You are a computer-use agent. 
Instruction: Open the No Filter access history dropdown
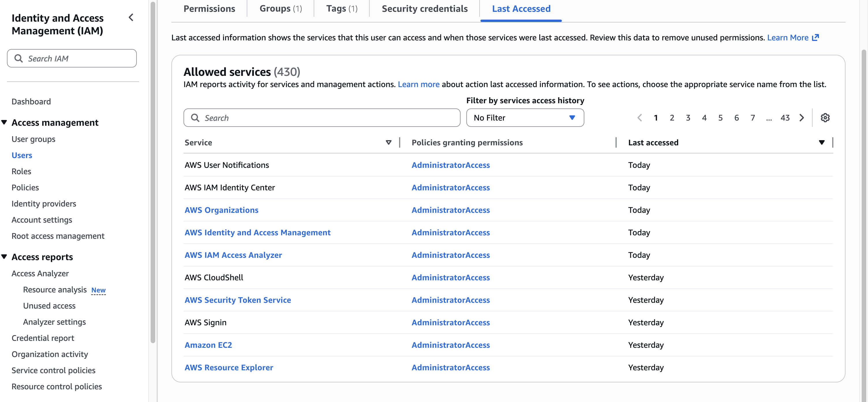[x=525, y=117]
